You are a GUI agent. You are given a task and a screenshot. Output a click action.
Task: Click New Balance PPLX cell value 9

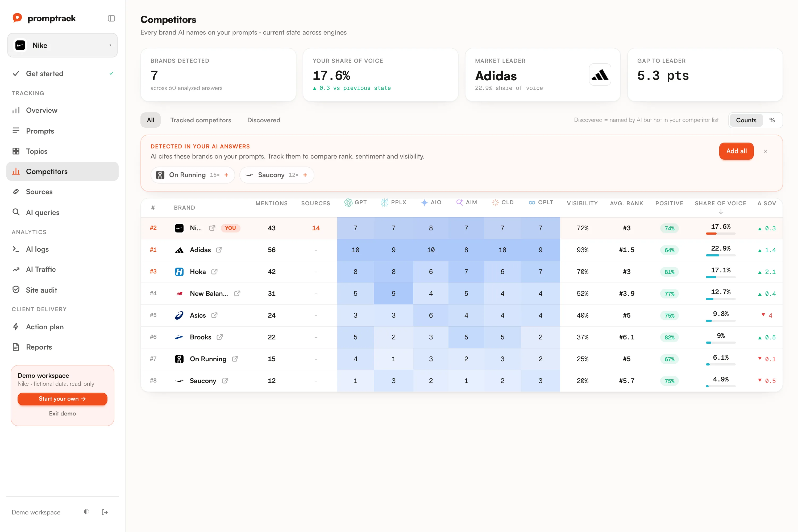(394, 293)
